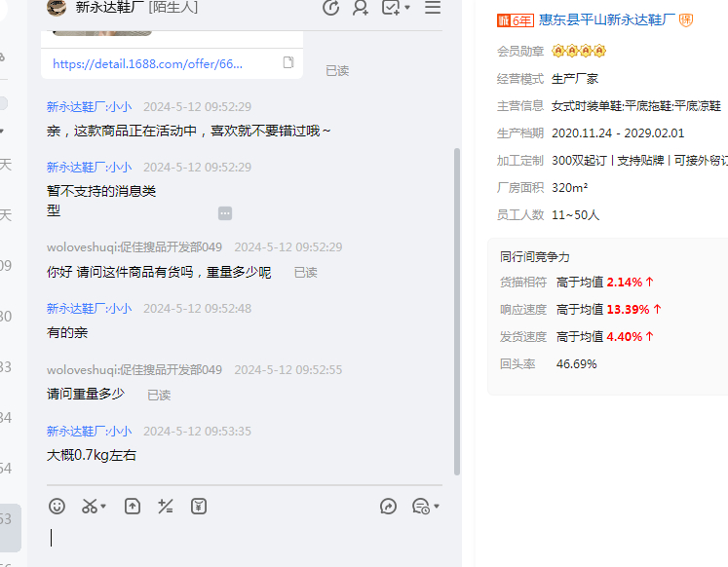The height and width of the screenshot is (567, 728).
Task: Click the forward message bubble icon
Action: [388, 507]
